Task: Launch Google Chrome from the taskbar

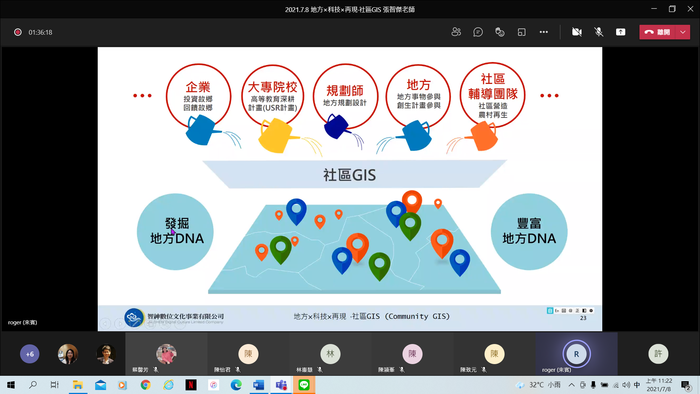Action: point(146,385)
